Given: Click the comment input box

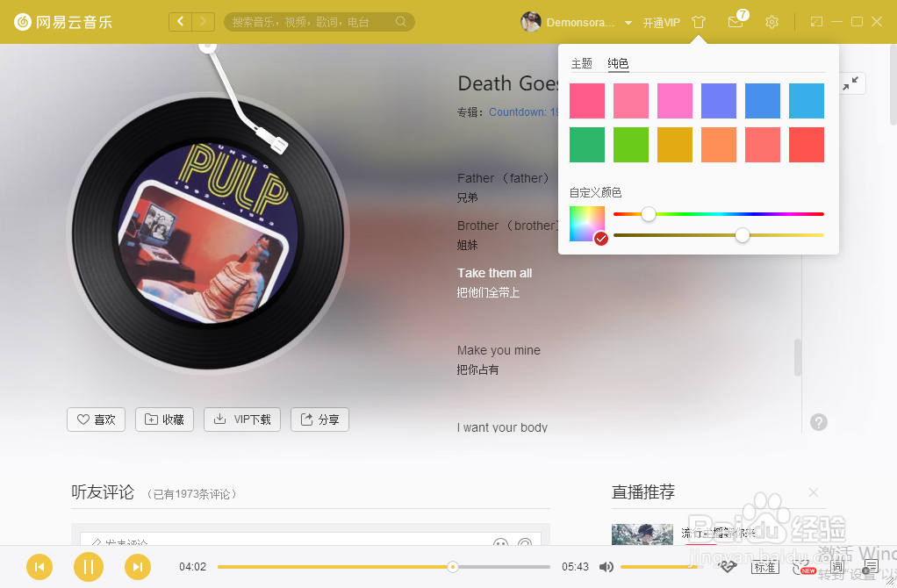Looking at the screenshot, I should coord(311,539).
